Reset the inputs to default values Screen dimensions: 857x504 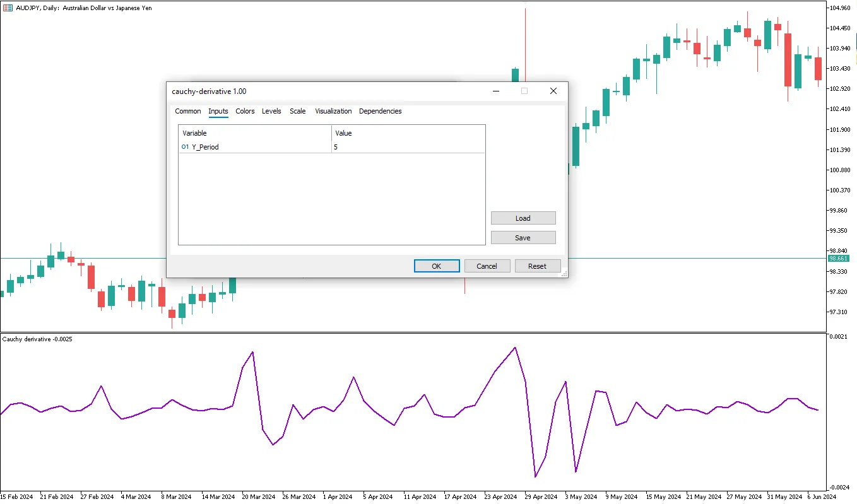pos(537,266)
